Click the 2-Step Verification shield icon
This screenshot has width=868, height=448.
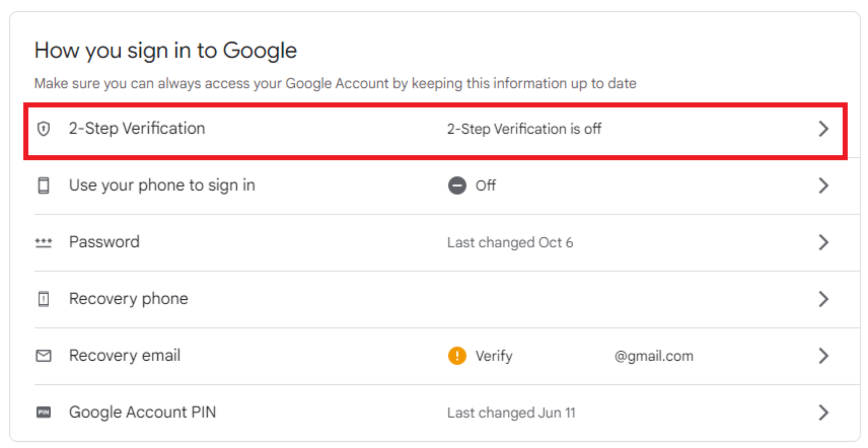44,128
